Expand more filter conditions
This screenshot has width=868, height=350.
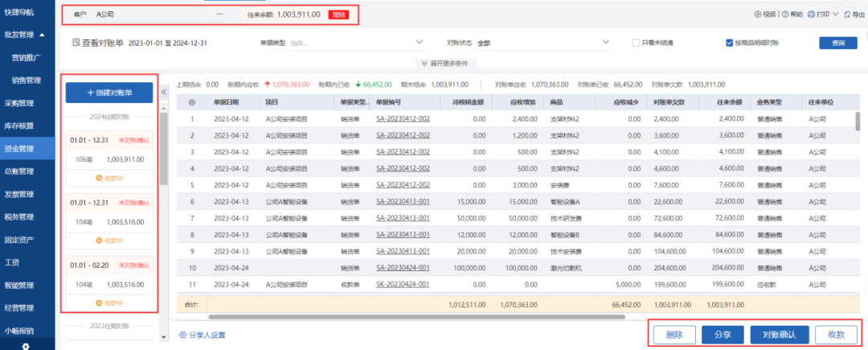click(x=444, y=63)
